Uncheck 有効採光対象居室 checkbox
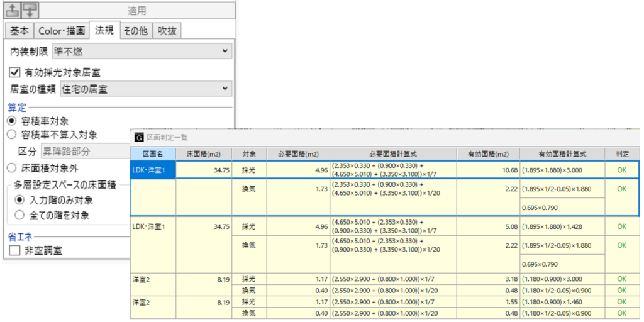 click(x=15, y=72)
